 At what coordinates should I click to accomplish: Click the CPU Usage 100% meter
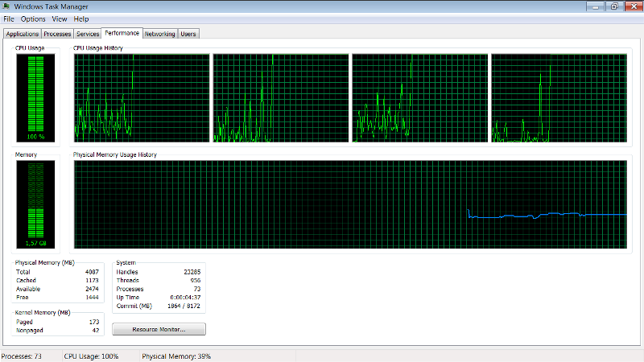pos(35,97)
